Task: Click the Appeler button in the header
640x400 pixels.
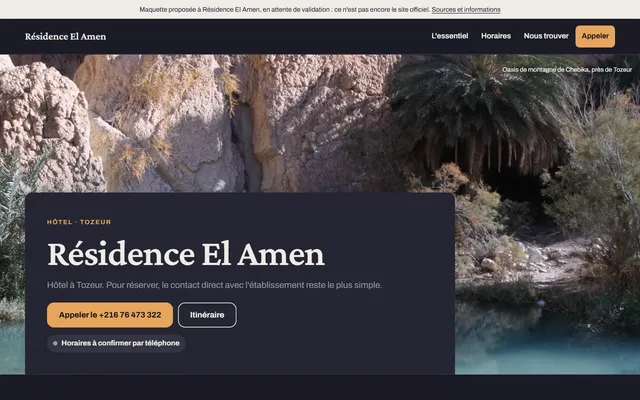Action: 595,36
